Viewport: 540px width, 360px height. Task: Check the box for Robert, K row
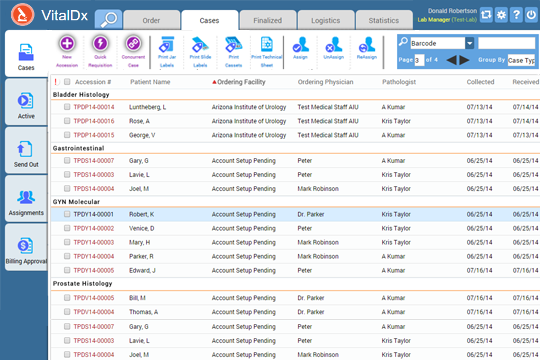[x=67, y=214]
